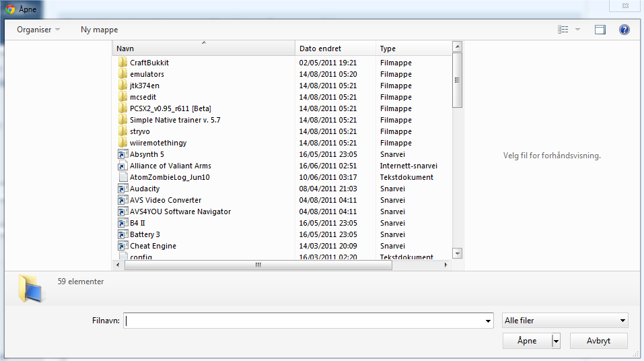This screenshot has width=644, height=361.
Task: Close the Åpne dialog window
Action: tap(625, 6)
